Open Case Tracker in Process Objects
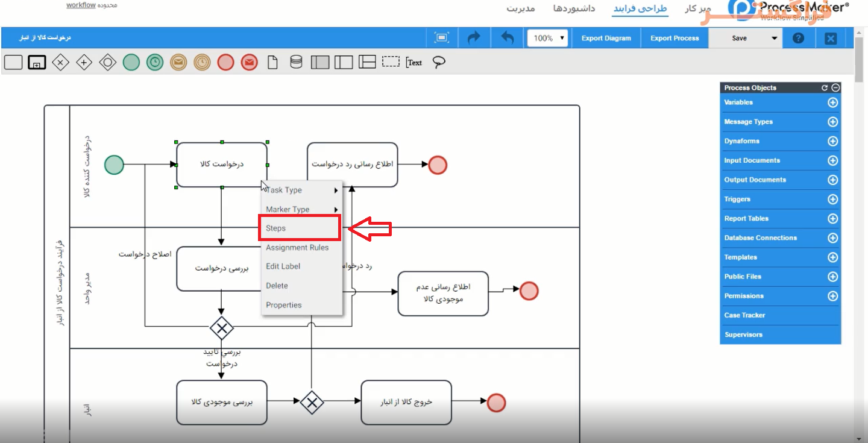868x443 pixels. tap(744, 315)
